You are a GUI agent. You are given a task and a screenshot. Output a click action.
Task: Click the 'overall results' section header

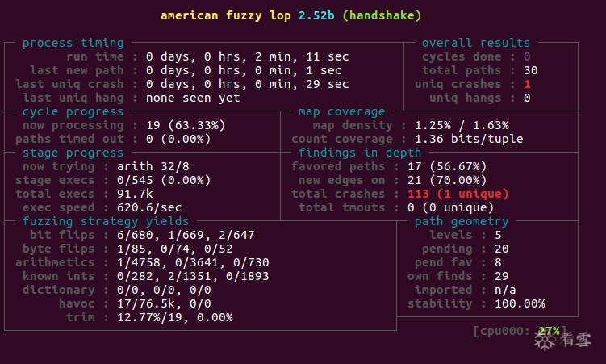coord(476,43)
